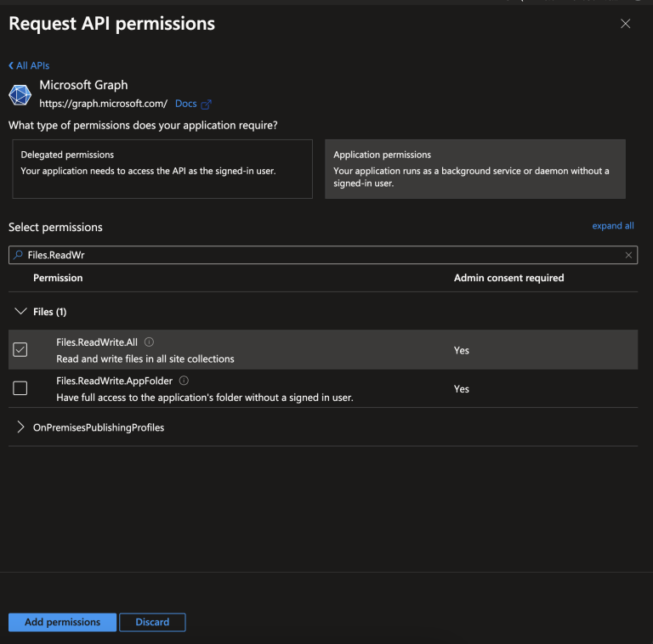Viewport: 653px width, 644px height.
Task: Clear the permissions search text
Action: 628,255
